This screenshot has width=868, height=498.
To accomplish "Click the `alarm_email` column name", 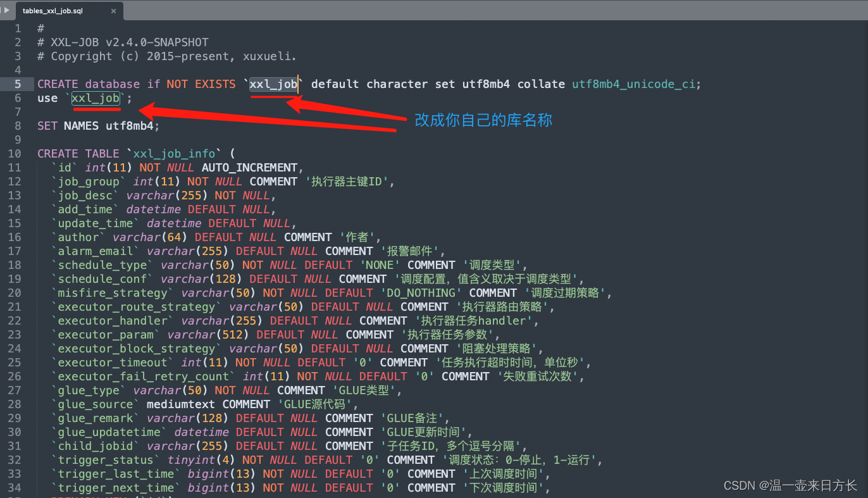I will [96, 251].
